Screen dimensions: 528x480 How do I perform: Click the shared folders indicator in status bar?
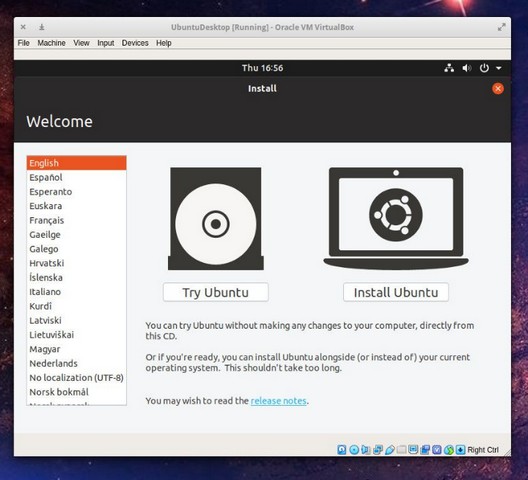[x=401, y=450]
